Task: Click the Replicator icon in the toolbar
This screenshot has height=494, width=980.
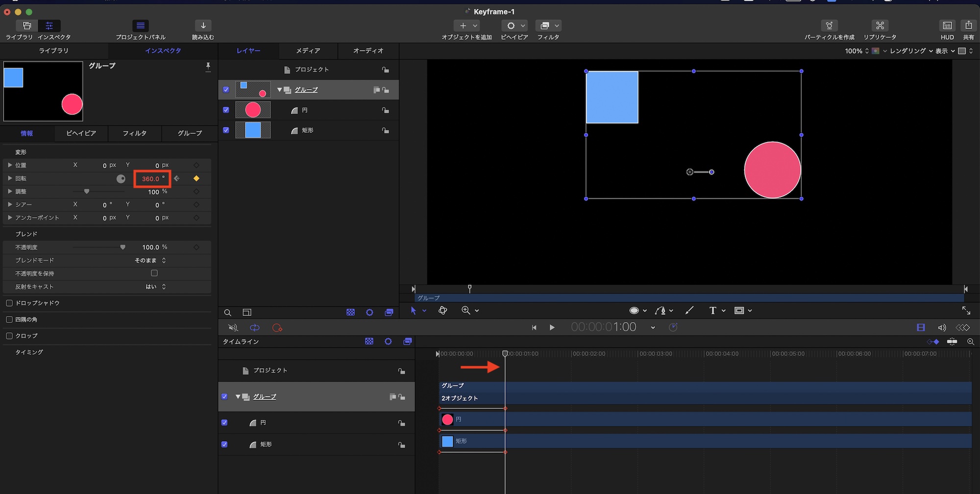Action: pos(880,26)
